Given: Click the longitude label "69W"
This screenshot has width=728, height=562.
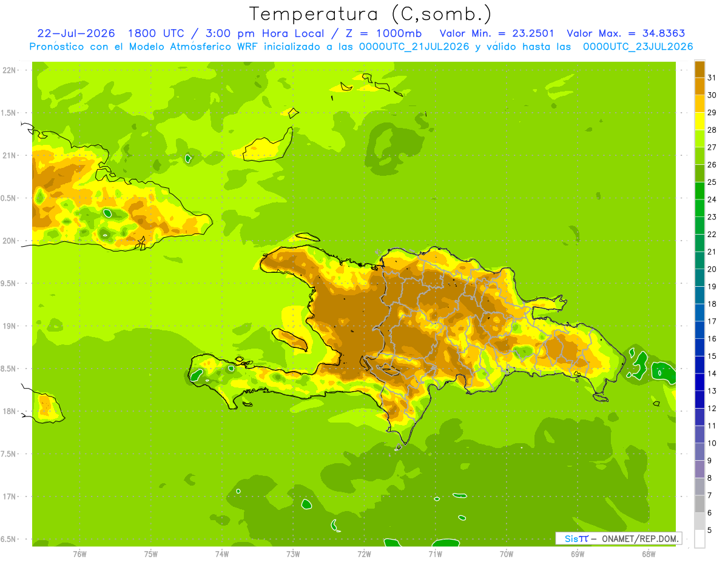Looking at the screenshot, I should coord(578,554).
